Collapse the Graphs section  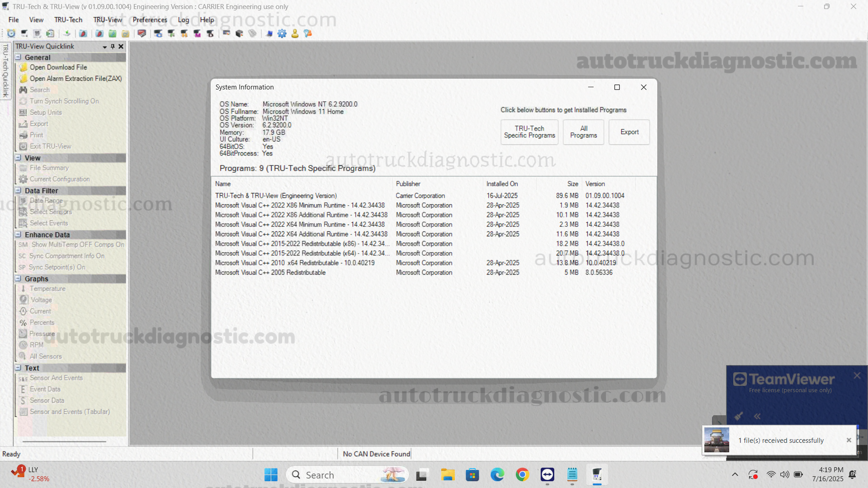coord(19,279)
